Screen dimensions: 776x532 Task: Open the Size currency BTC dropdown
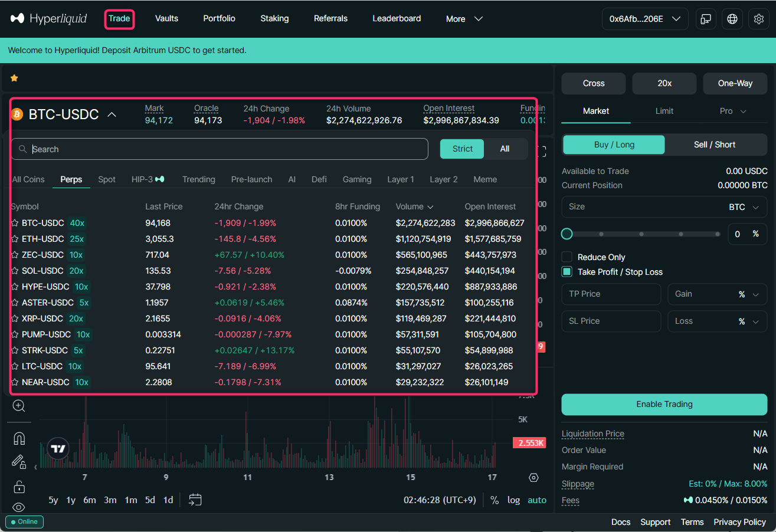[745, 207]
